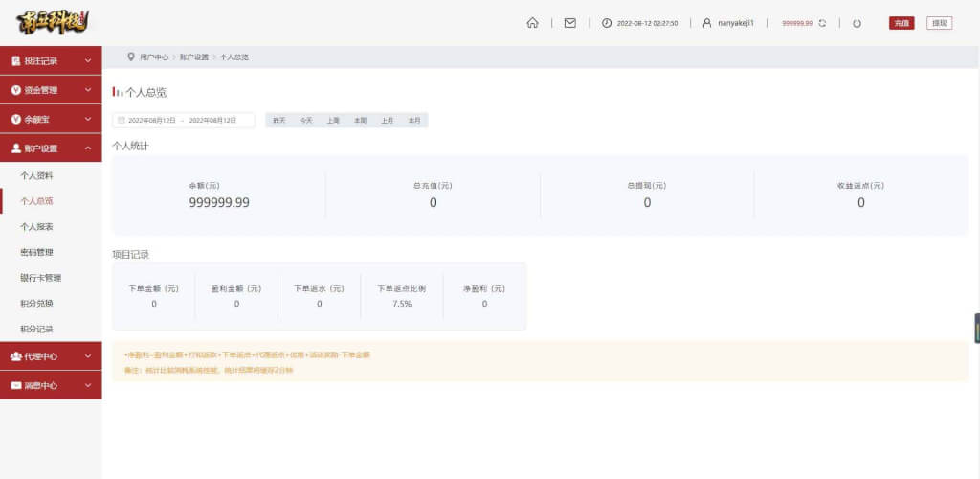Select the 今天 date filter
The width and height of the screenshot is (980, 479).
(305, 120)
